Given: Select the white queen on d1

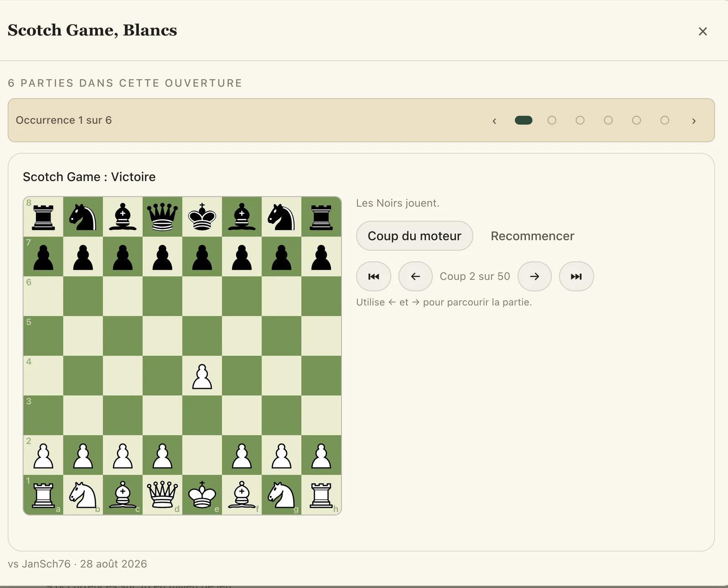Looking at the screenshot, I should tap(162, 495).
